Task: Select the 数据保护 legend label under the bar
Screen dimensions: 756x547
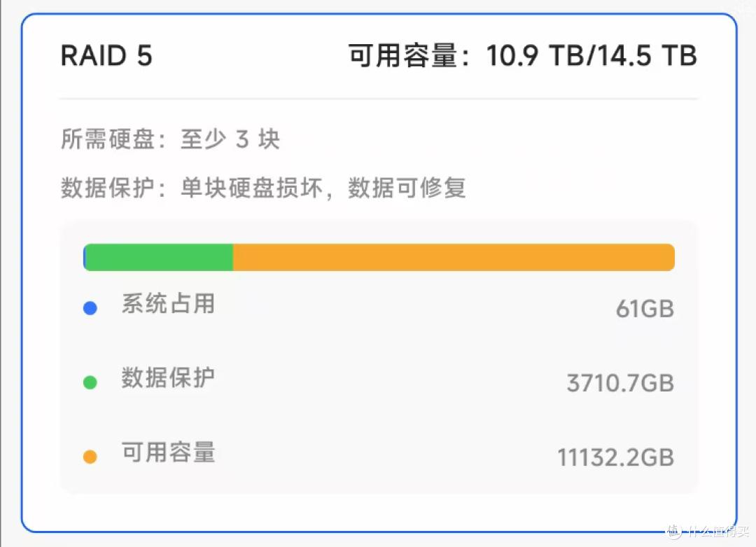Action: [x=168, y=378]
